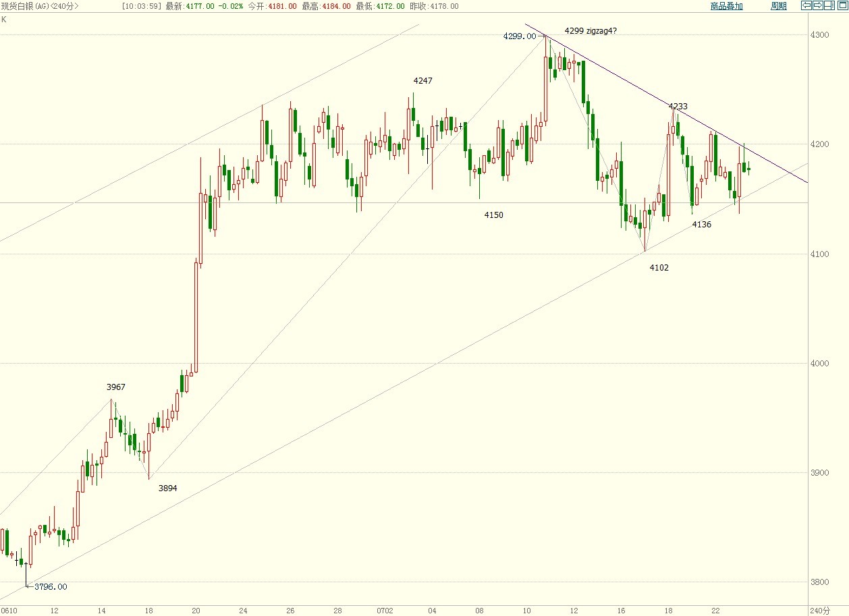Click the -0.02% change value

(x=231, y=6)
